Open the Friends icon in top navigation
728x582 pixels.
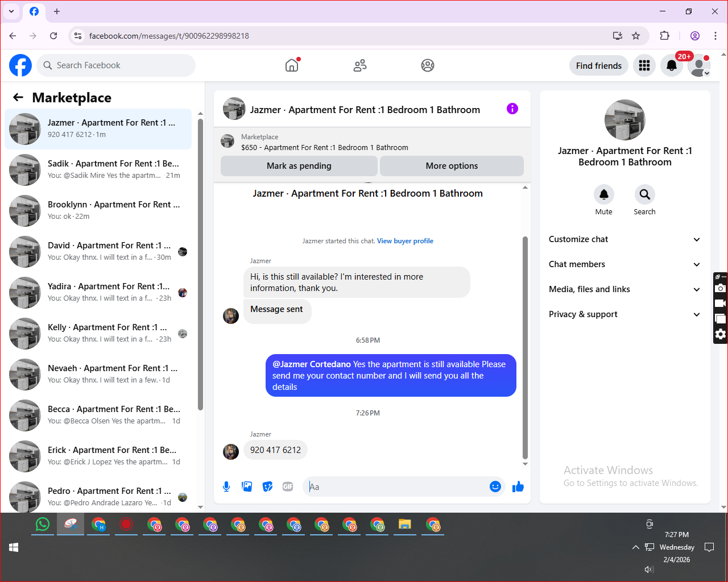click(x=360, y=65)
